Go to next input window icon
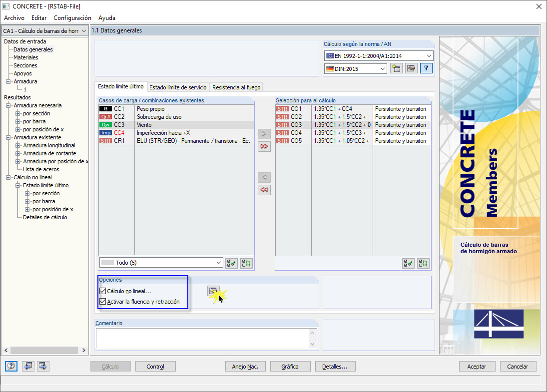The image size is (547, 392). point(43,366)
